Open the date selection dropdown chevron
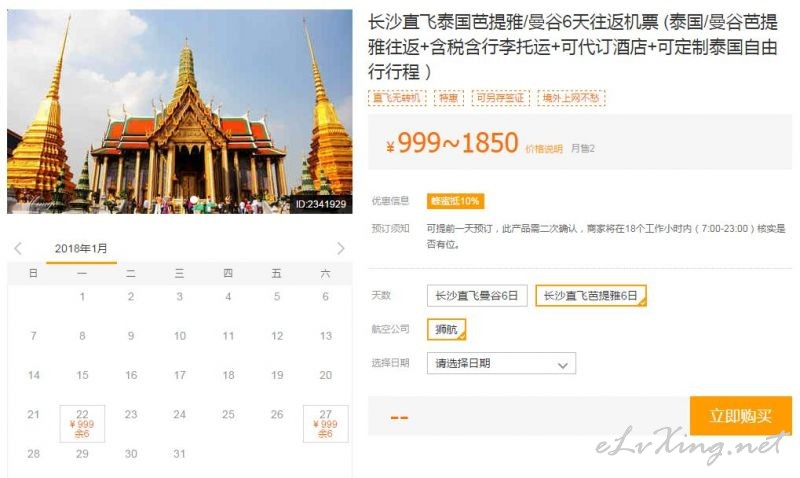The height and width of the screenshot is (478, 800). [563, 365]
